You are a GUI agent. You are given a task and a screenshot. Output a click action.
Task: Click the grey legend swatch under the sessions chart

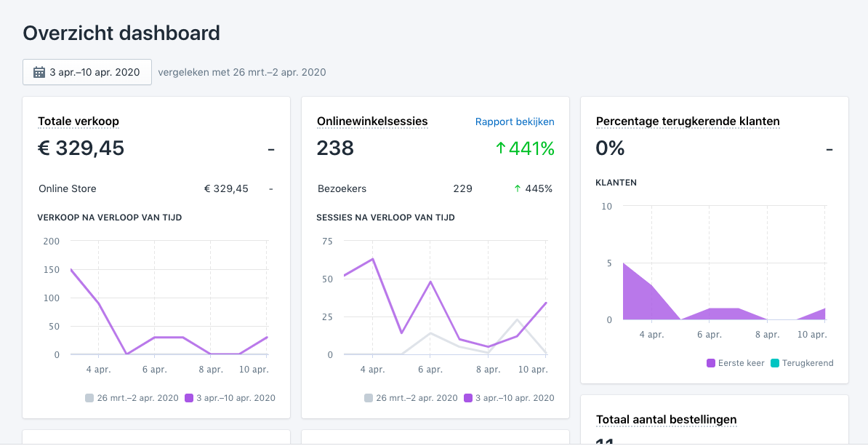click(x=369, y=398)
